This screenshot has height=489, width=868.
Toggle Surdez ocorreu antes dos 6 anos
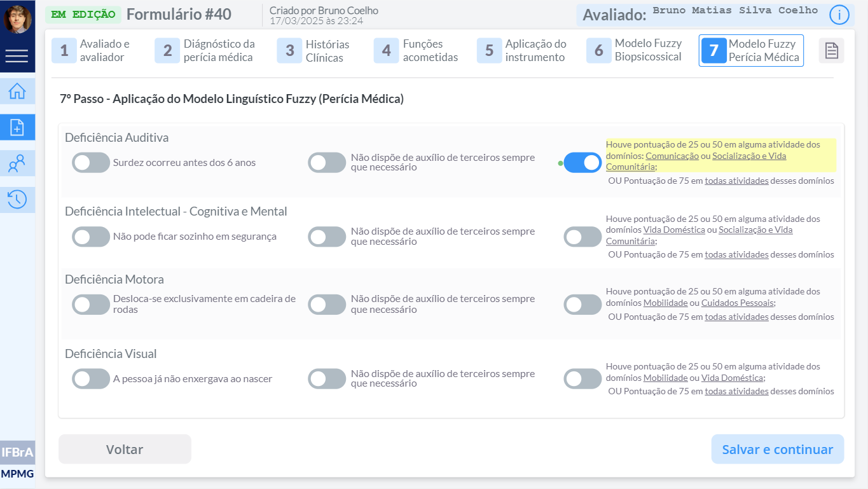pos(91,163)
